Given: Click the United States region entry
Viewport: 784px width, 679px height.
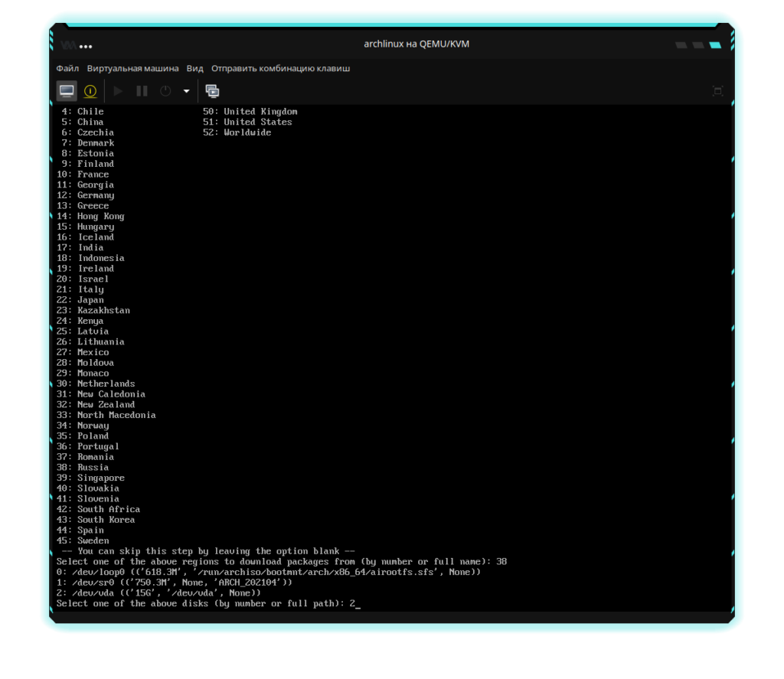Looking at the screenshot, I should tap(257, 122).
